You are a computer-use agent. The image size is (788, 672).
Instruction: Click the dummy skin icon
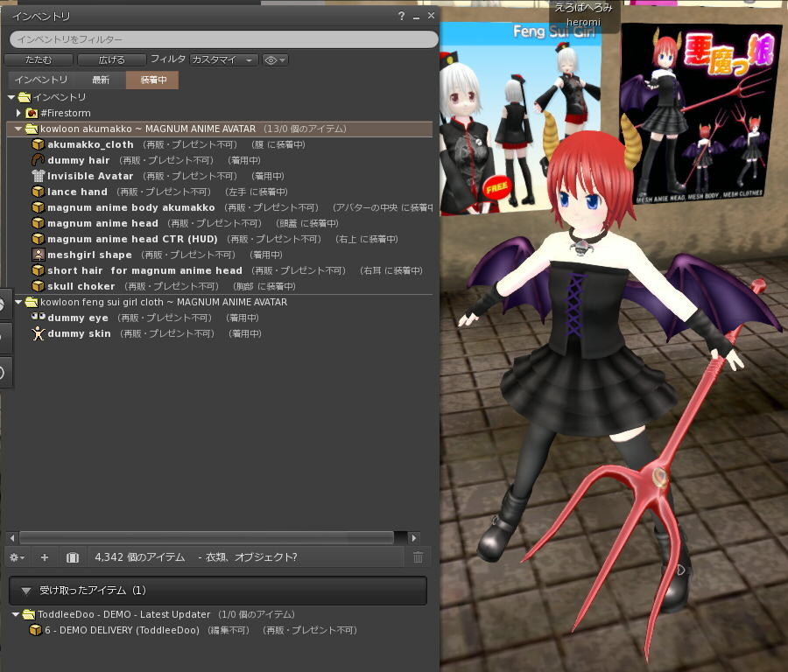coord(38,333)
